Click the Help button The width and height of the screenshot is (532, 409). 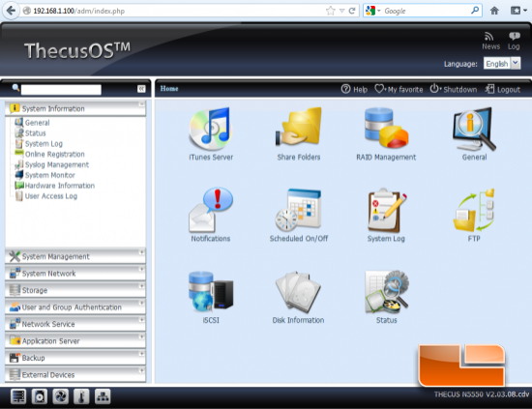pos(354,89)
